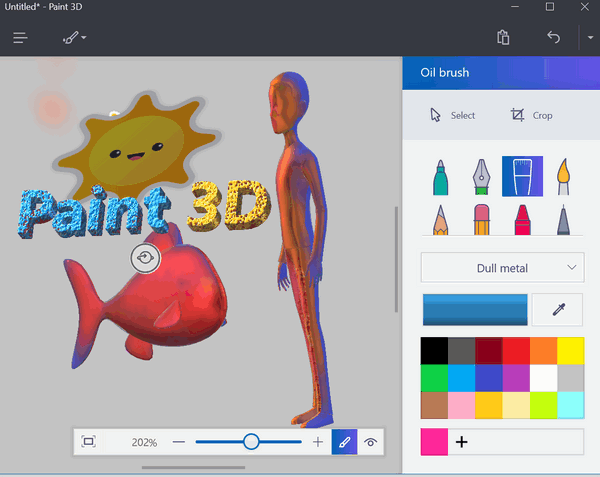
Task: Open the Brushes tool dropdown
Action: point(74,37)
